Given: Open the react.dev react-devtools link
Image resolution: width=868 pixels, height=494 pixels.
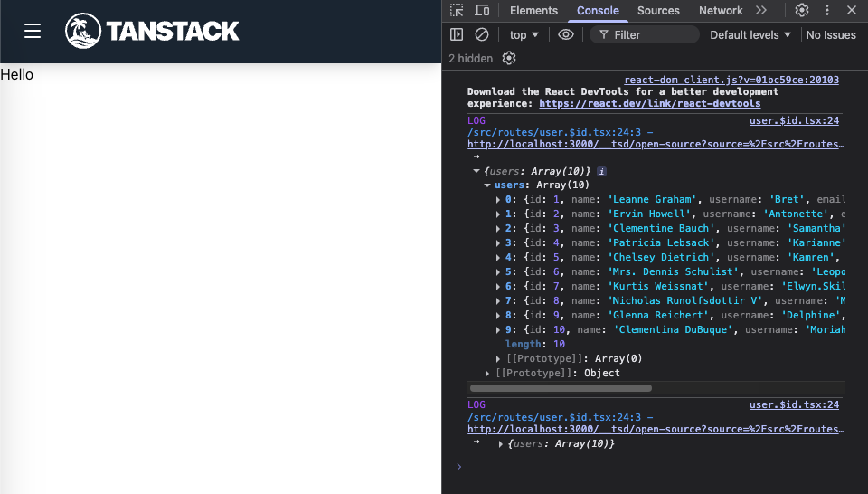Looking at the screenshot, I should tap(650, 103).
